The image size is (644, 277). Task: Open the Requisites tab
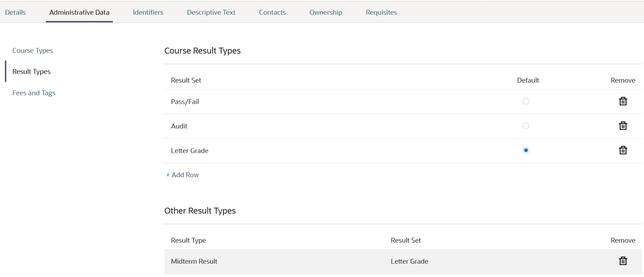[381, 12]
